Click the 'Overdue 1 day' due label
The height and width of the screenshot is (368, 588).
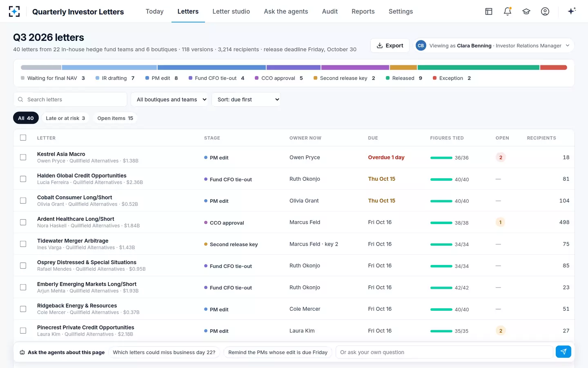point(386,157)
